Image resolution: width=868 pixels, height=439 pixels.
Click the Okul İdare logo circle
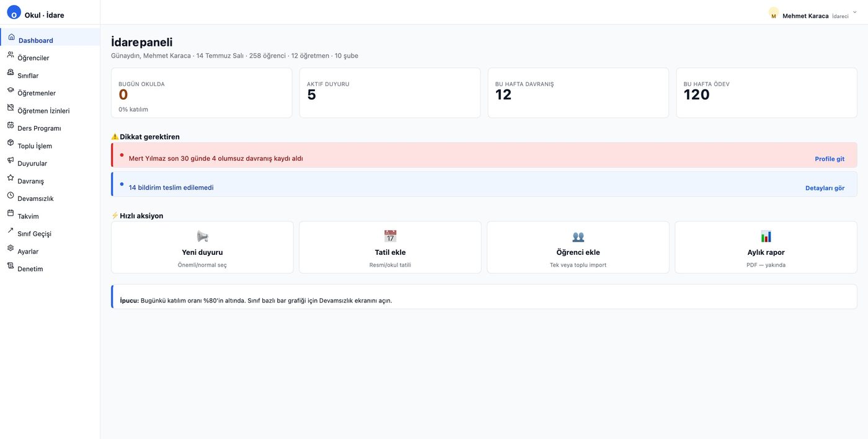(14, 12)
